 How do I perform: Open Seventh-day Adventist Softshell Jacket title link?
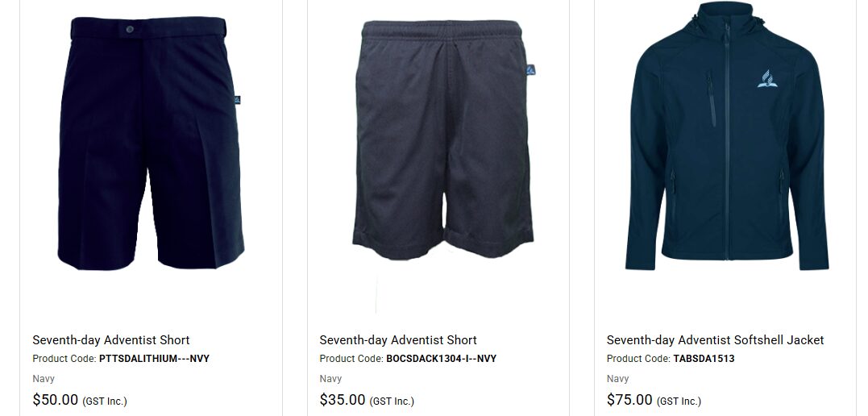(715, 340)
